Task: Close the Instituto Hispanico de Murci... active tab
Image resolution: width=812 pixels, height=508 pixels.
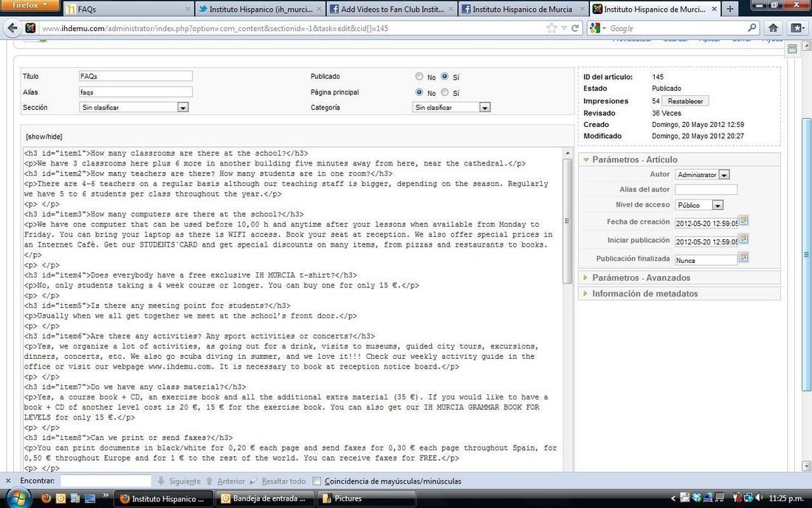Action: click(x=714, y=9)
